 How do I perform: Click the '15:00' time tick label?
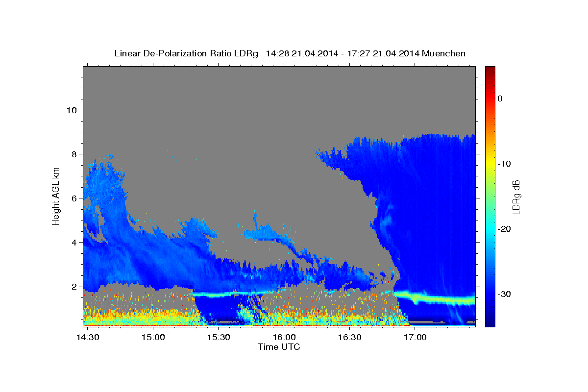(x=154, y=338)
